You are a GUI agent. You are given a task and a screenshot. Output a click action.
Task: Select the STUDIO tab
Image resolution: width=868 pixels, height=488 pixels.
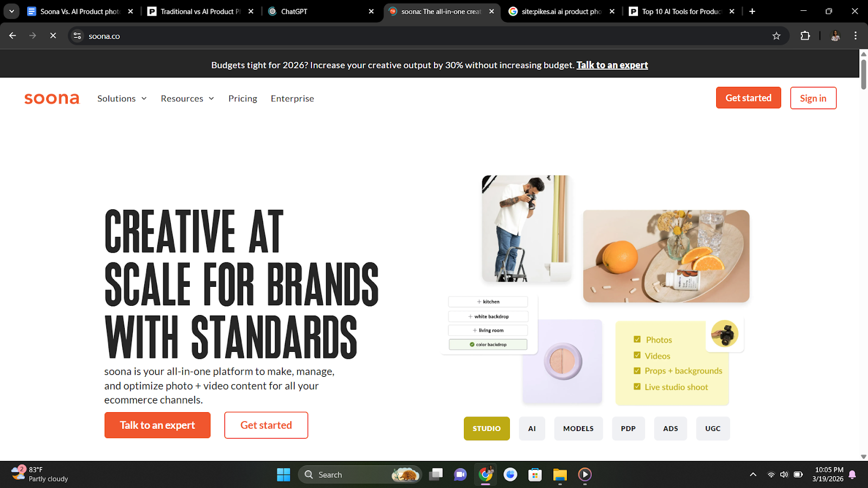(487, 428)
